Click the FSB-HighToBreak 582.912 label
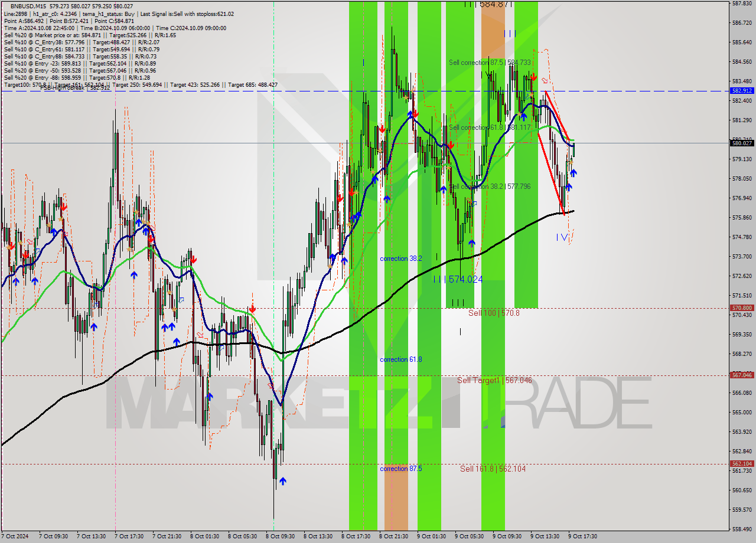Image resolution: width=756 pixels, height=543 pixels. coord(75,88)
